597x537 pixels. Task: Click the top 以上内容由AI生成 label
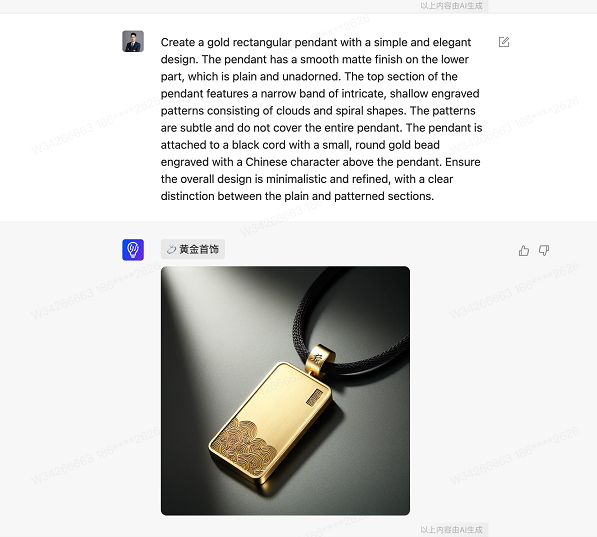coord(452,6)
